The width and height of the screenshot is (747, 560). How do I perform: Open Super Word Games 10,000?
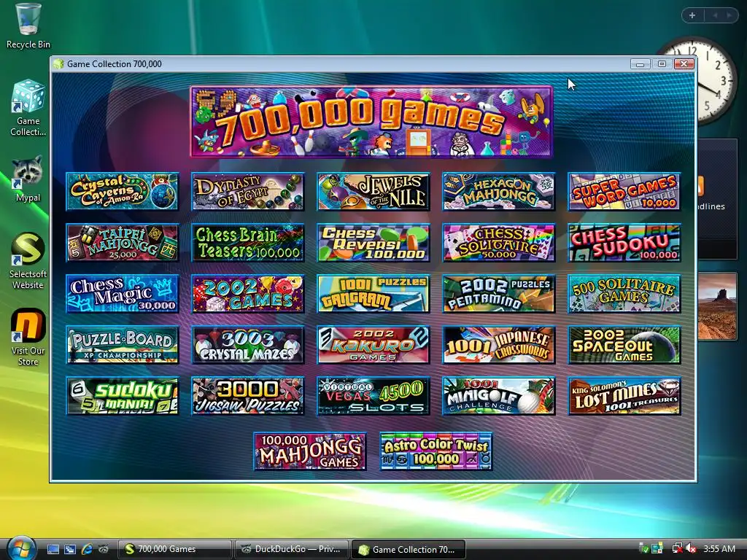624,192
